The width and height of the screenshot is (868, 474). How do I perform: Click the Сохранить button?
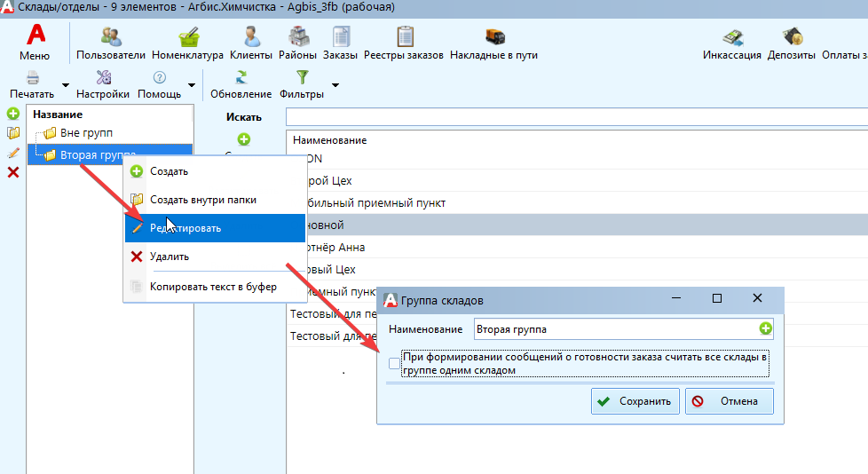click(635, 401)
